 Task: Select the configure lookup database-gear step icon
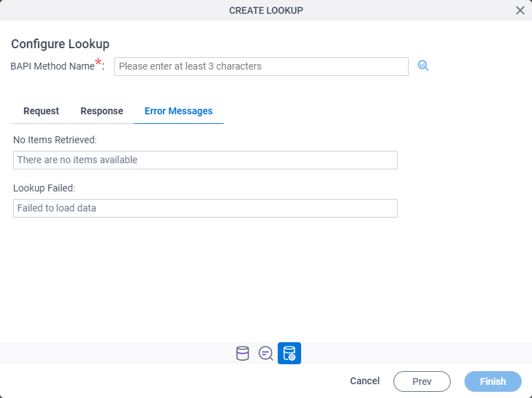[x=289, y=353]
